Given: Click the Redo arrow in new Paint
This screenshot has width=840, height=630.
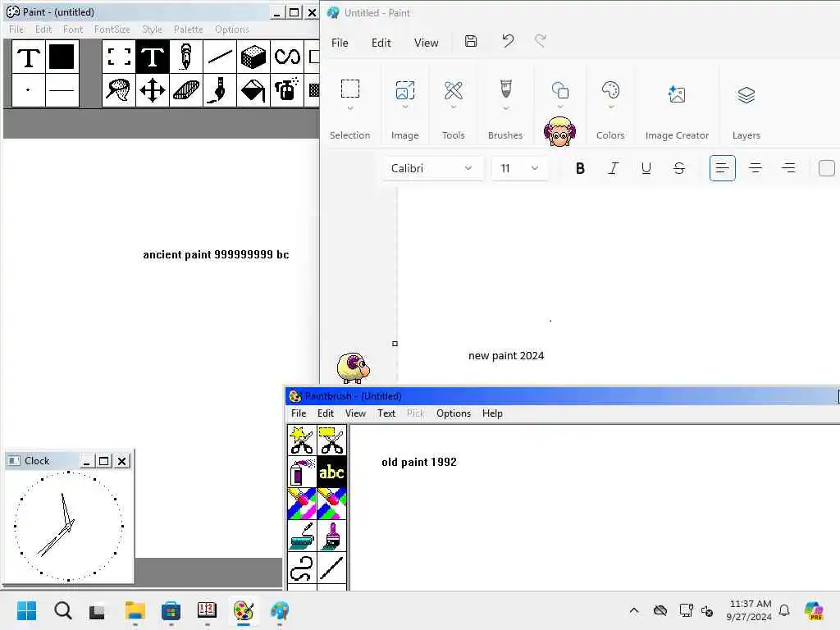Looking at the screenshot, I should (540, 41).
